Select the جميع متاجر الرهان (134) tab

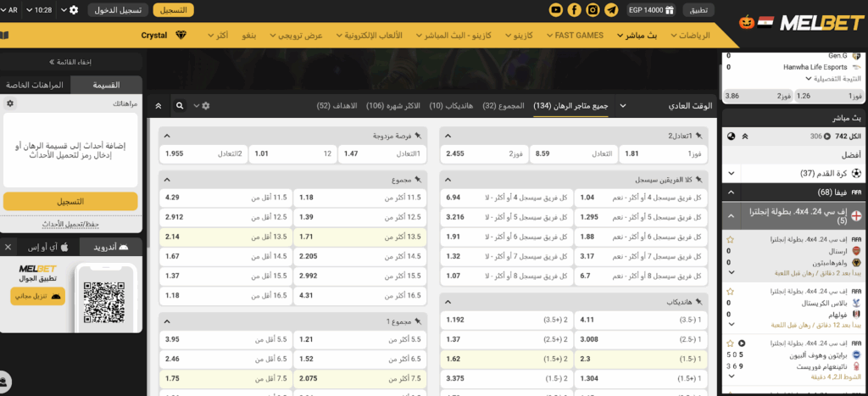(570, 105)
